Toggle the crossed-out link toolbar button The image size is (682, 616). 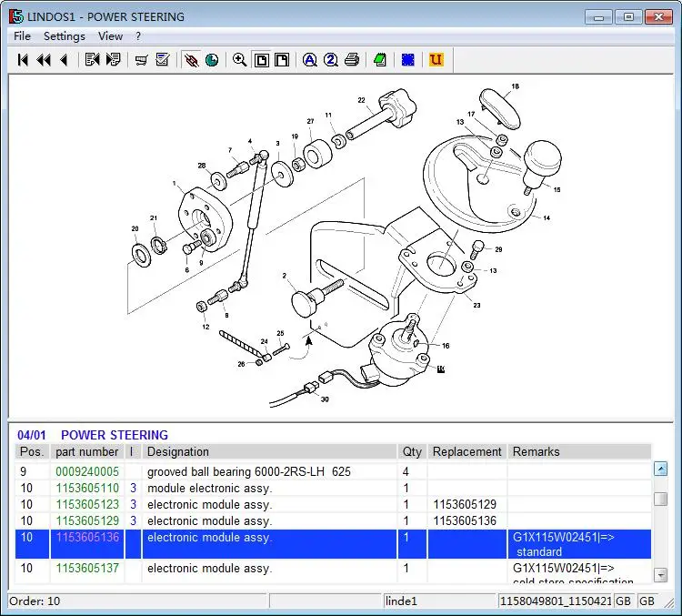[191, 60]
